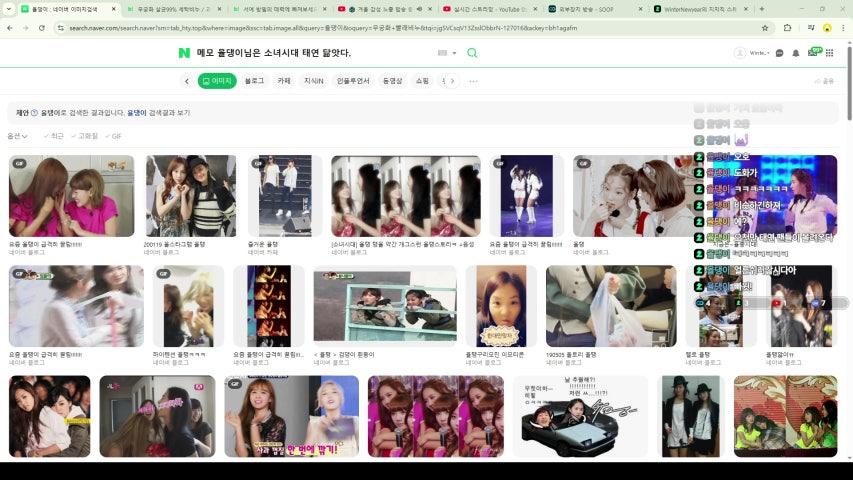Open a new browser tab

(762, 9)
